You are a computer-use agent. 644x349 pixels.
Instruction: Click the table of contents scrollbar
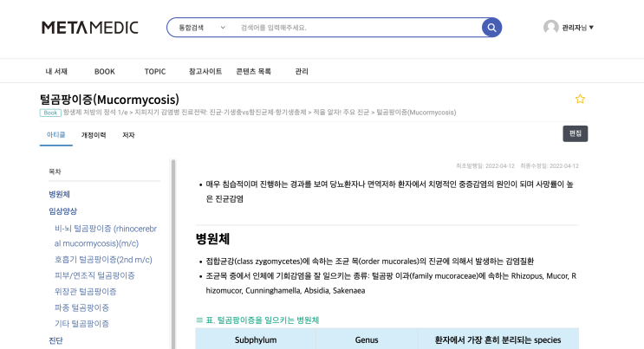pyautogui.click(x=173, y=254)
